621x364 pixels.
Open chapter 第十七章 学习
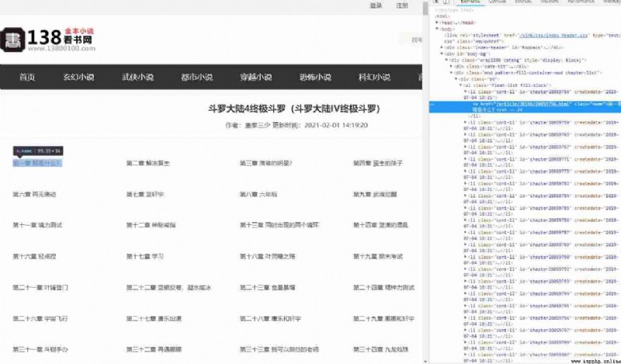coord(145,256)
